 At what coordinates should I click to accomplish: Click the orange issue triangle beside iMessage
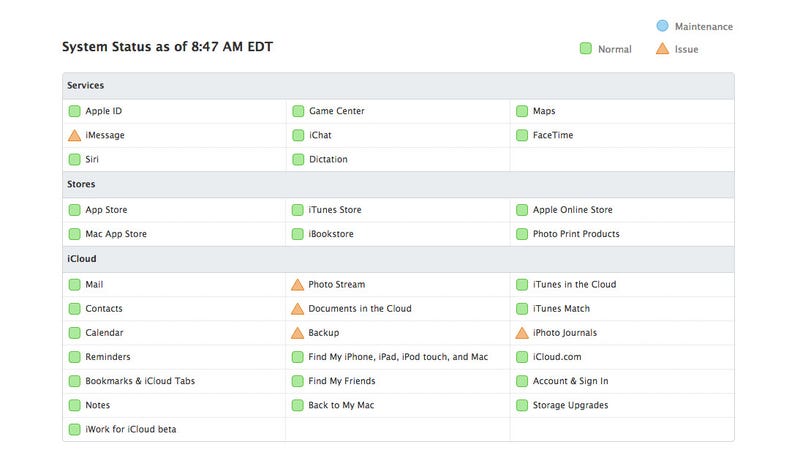[x=74, y=135]
